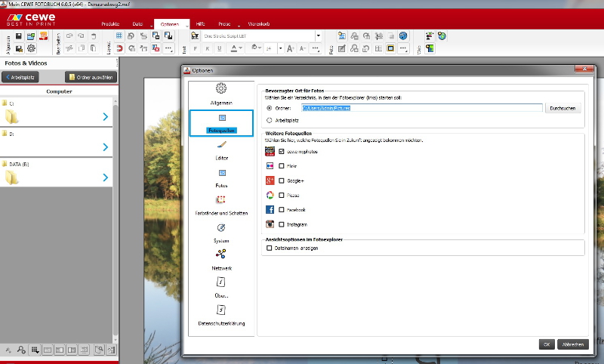Image resolution: width=604 pixels, height=364 pixels.
Task: Click Abbrechen to cancel the dialog
Action: 573,344
